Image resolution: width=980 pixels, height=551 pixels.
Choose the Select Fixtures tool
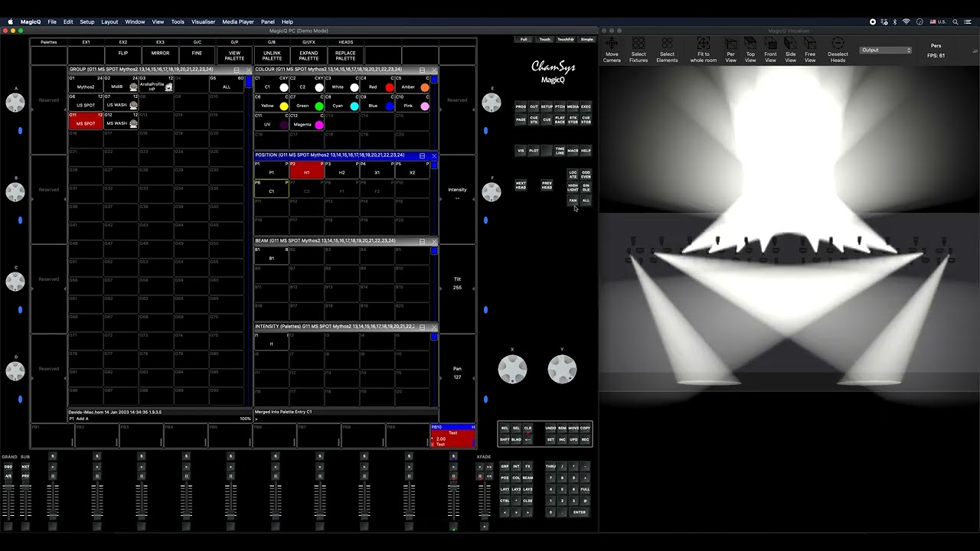click(x=639, y=51)
